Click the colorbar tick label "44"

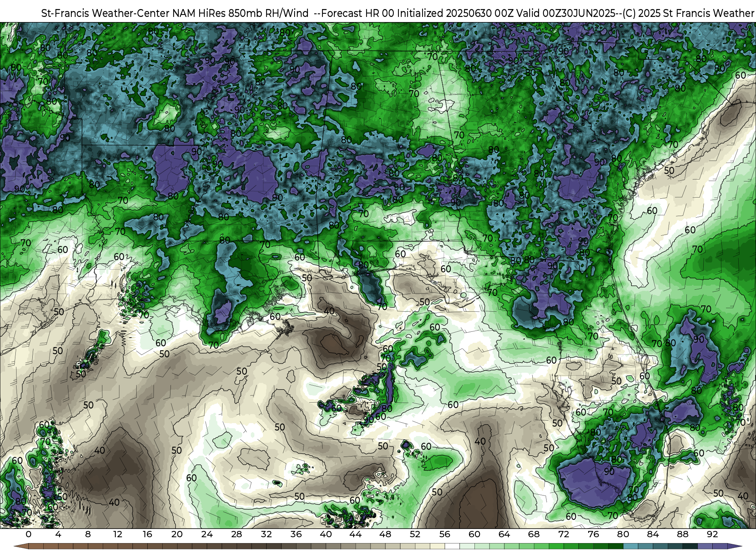[356, 534]
